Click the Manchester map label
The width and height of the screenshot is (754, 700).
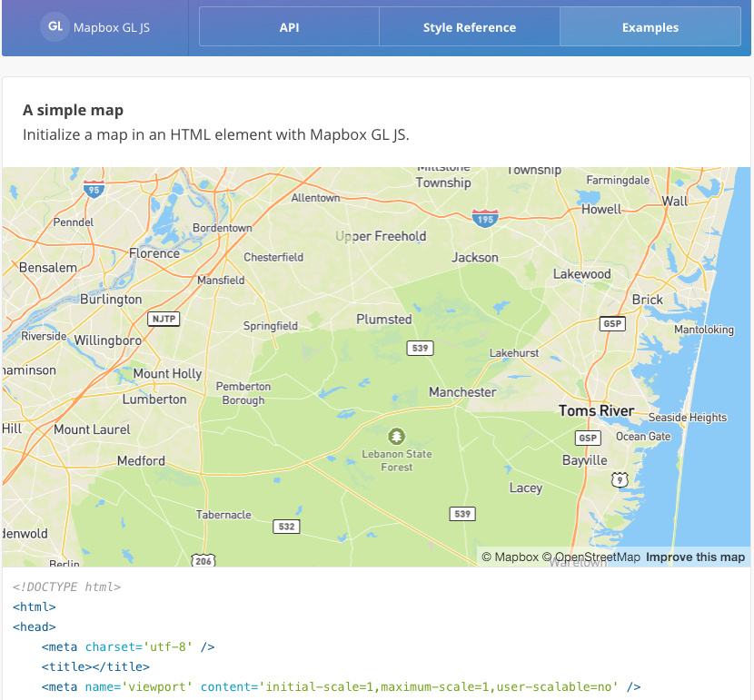click(x=462, y=392)
